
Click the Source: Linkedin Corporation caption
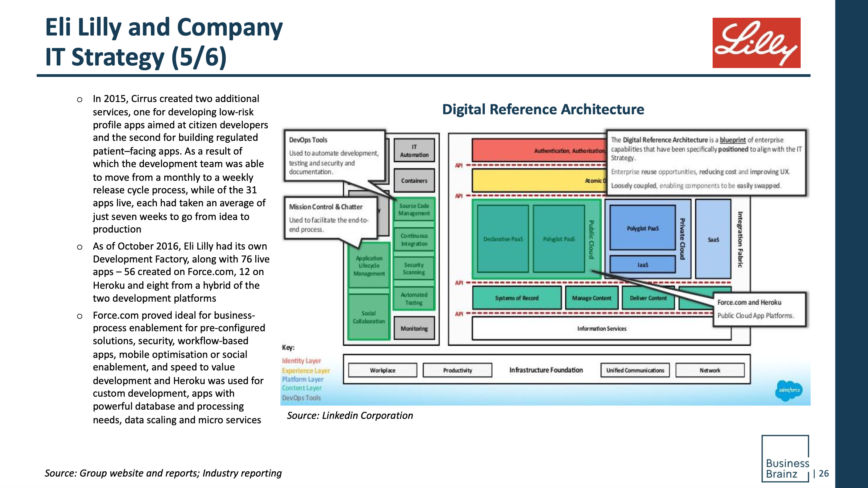350,416
